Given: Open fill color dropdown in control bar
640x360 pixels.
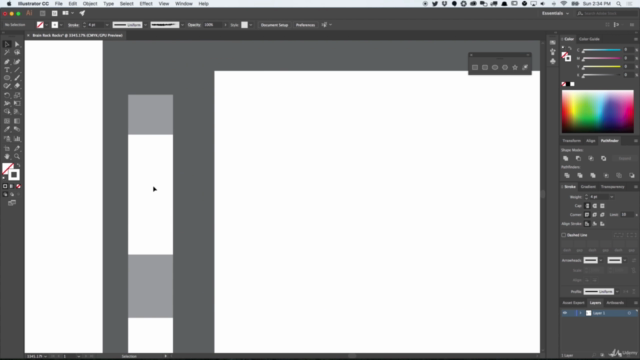Looking at the screenshot, I should (46, 25).
